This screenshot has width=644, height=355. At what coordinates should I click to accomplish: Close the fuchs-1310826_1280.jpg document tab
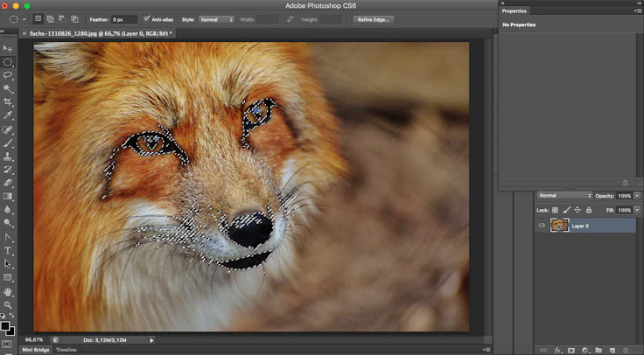click(x=24, y=33)
